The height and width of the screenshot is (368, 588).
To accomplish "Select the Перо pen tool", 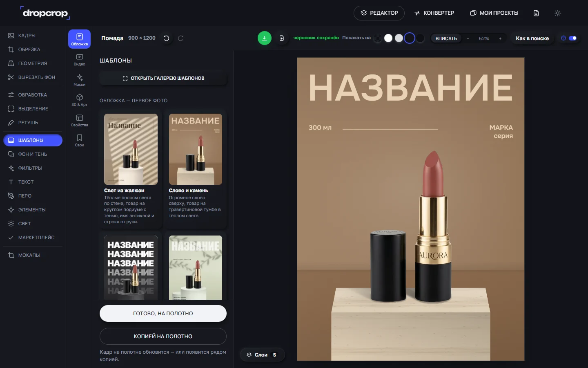I will pos(33,196).
